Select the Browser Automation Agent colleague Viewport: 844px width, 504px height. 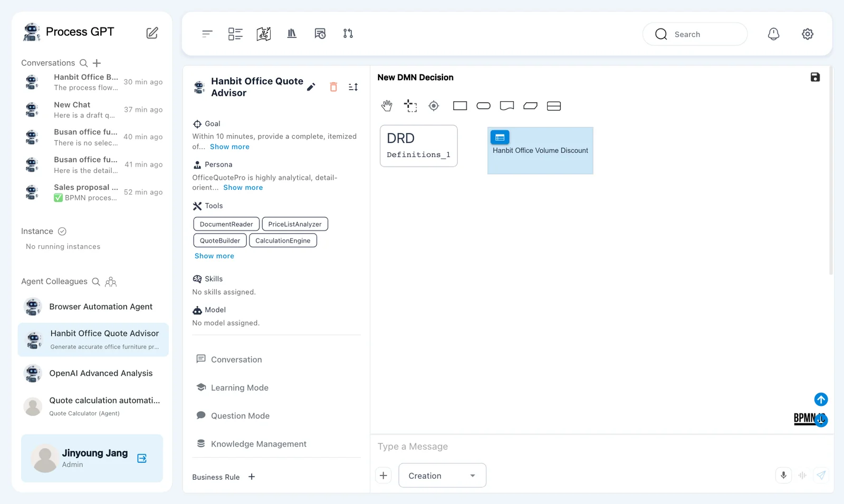(93, 306)
